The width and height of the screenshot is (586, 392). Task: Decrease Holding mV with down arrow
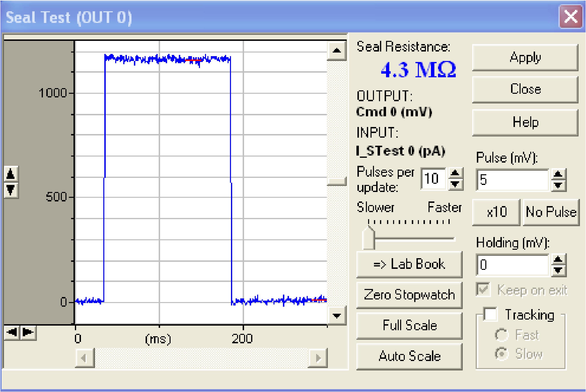click(558, 271)
